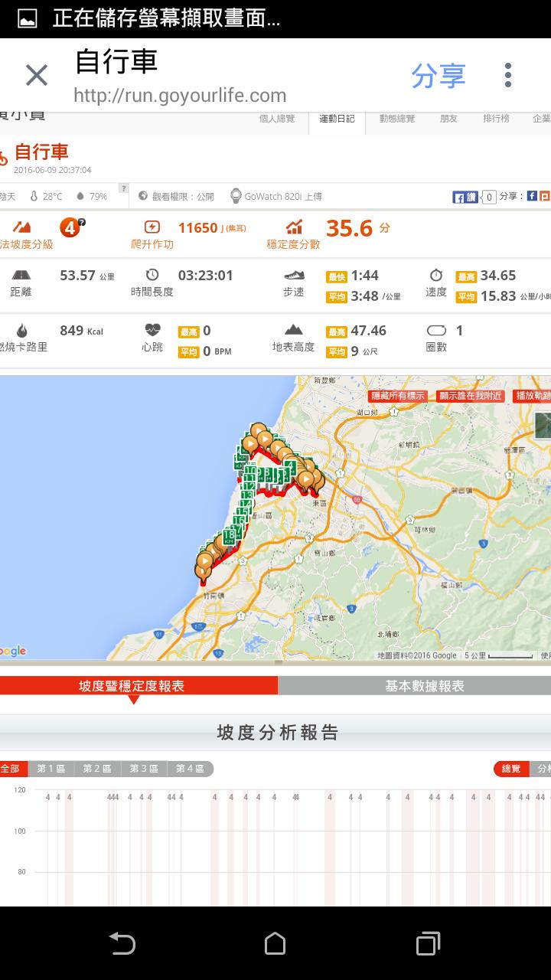This screenshot has width=551, height=980.
Task: Select 第3區 zone filter
Action: tap(144, 769)
